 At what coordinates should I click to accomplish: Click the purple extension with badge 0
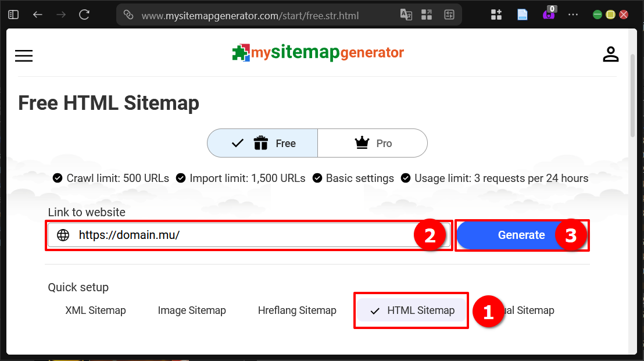click(x=548, y=14)
